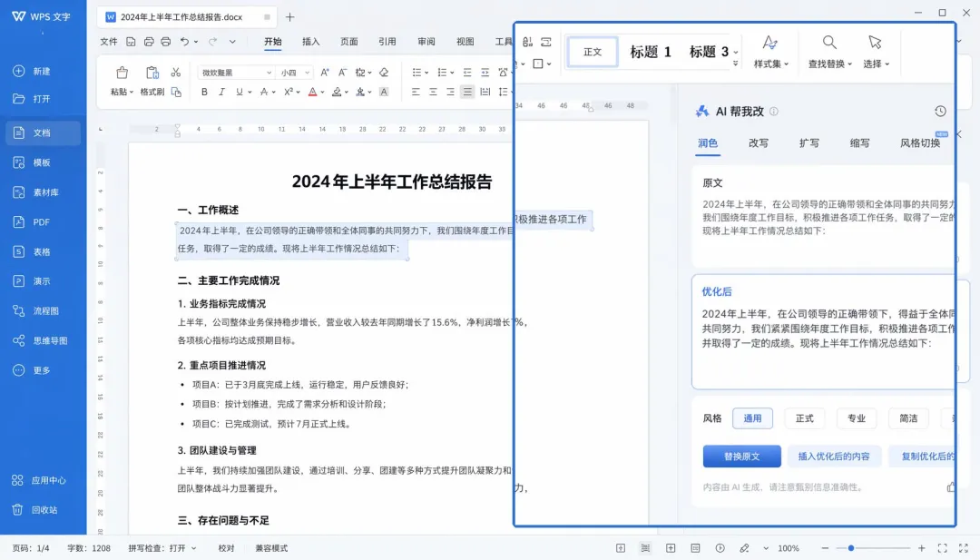The image size is (980, 560).
Task: Click the zoom slider handle
Action: click(850, 548)
